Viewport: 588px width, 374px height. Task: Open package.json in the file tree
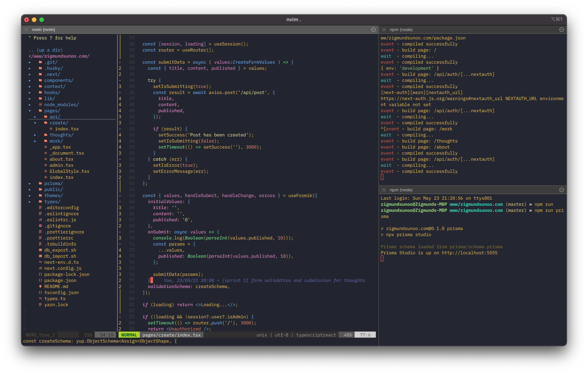point(60,280)
